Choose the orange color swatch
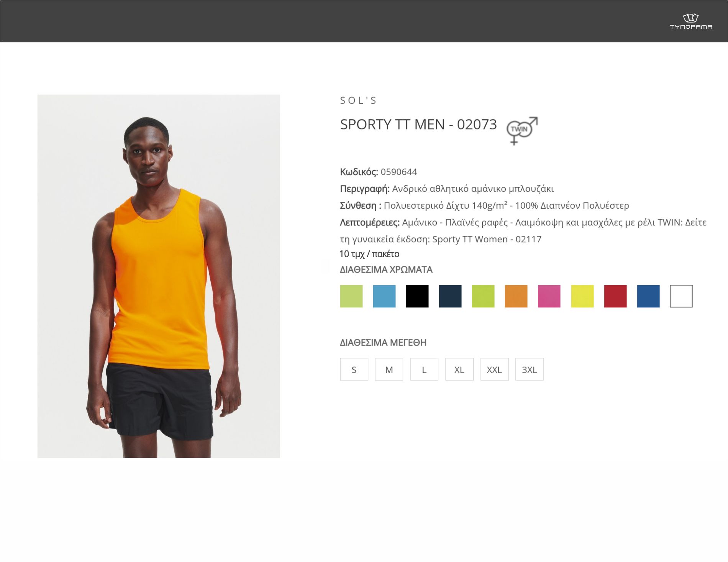 516,296
